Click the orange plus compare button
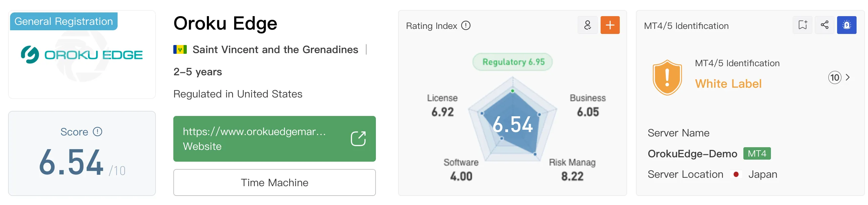 pyautogui.click(x=610, y=25)
